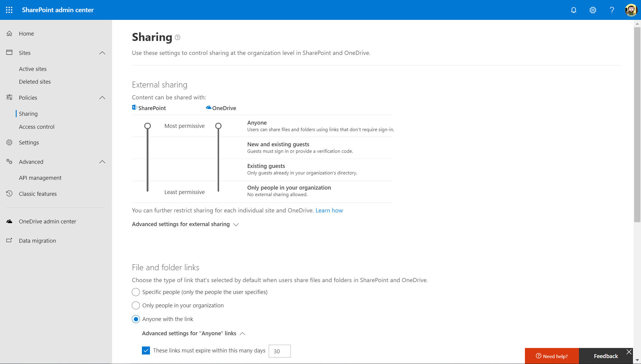Click the help question mark icon
The image size is (641, 364).
[x=612, y=10]
